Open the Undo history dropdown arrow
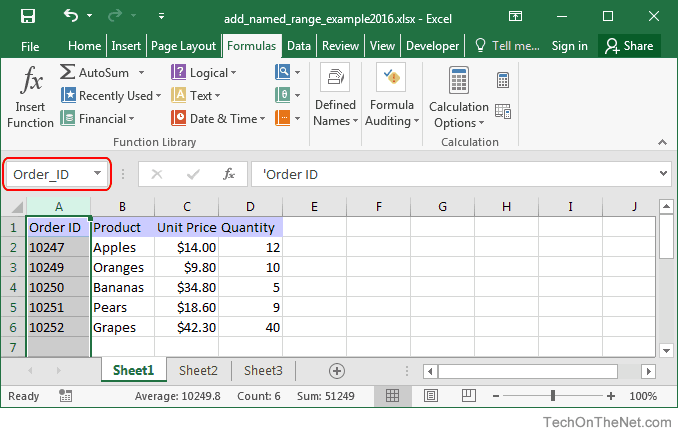The image size is (678, 433). click(90, 16)
